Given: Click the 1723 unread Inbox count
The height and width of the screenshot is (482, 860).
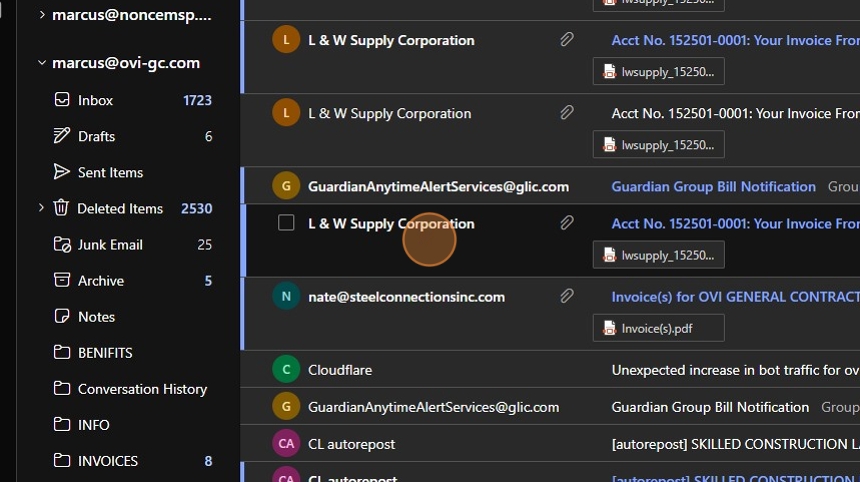Looking at the screenshot, I should [x=197, y=100].
